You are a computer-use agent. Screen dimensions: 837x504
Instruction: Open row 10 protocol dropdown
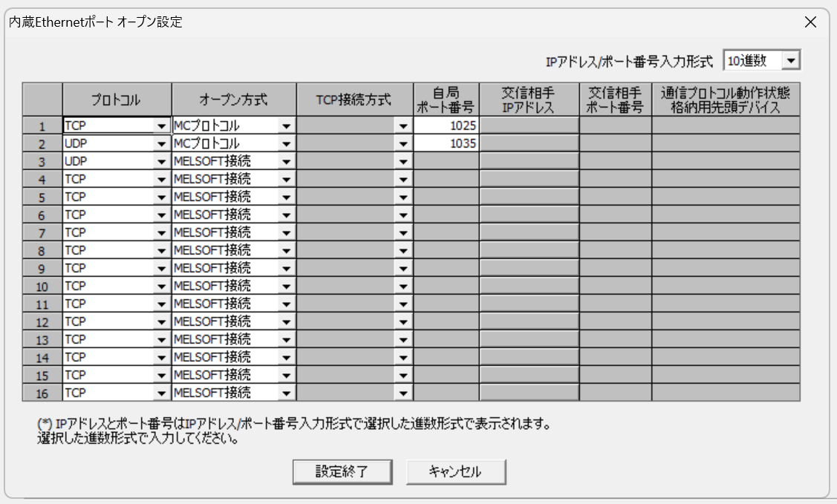pos(160,287)
